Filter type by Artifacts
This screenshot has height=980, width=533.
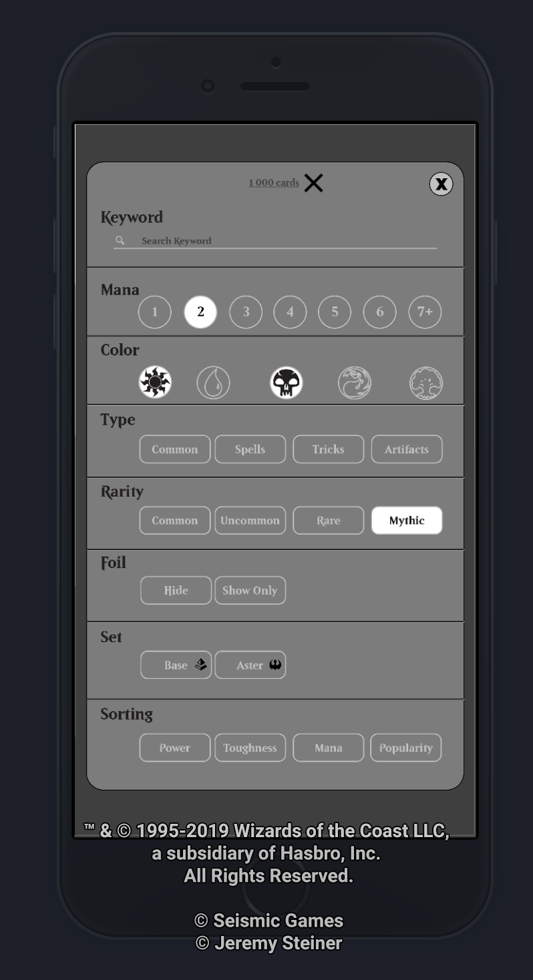[x=407, y=449]
